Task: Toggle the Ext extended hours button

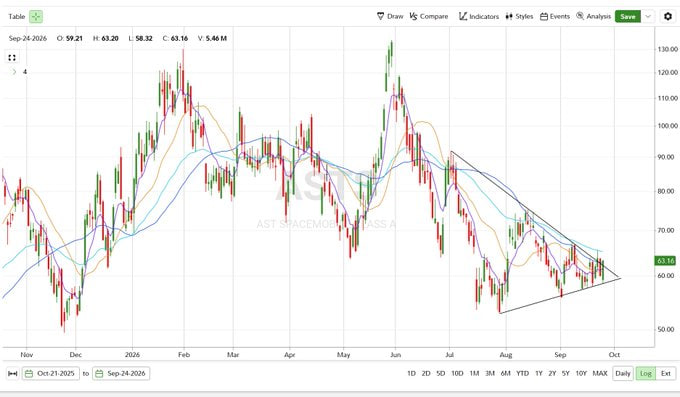Action: pos(666,374)
